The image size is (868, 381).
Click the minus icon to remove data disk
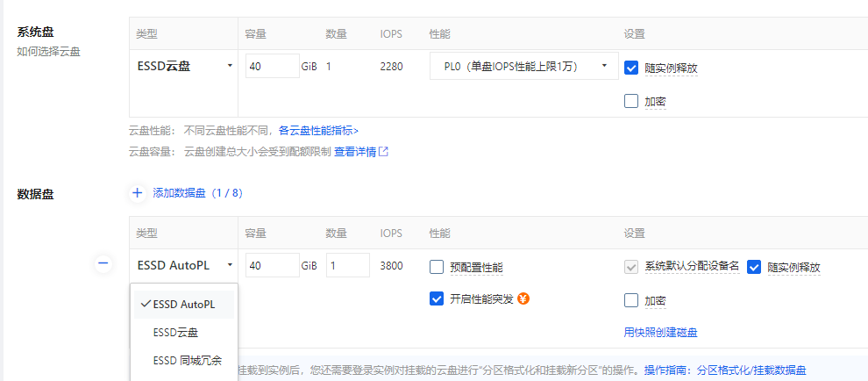(x=103, y=263)
